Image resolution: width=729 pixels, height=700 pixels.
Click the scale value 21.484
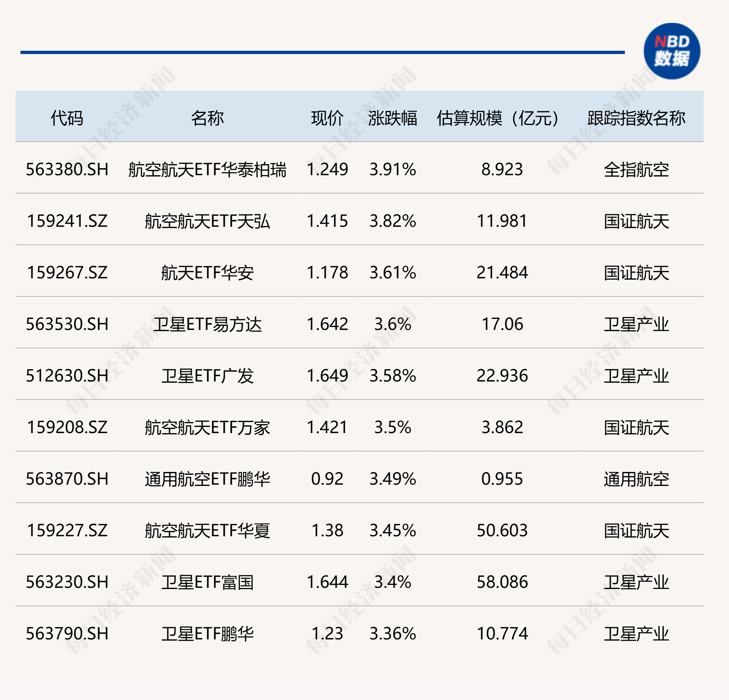pos(502,273)
